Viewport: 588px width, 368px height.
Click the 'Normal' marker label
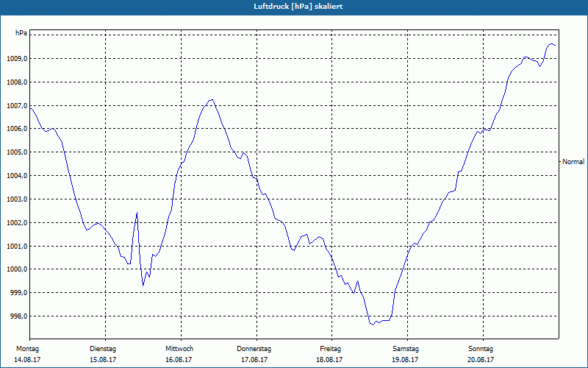point(573,162)
